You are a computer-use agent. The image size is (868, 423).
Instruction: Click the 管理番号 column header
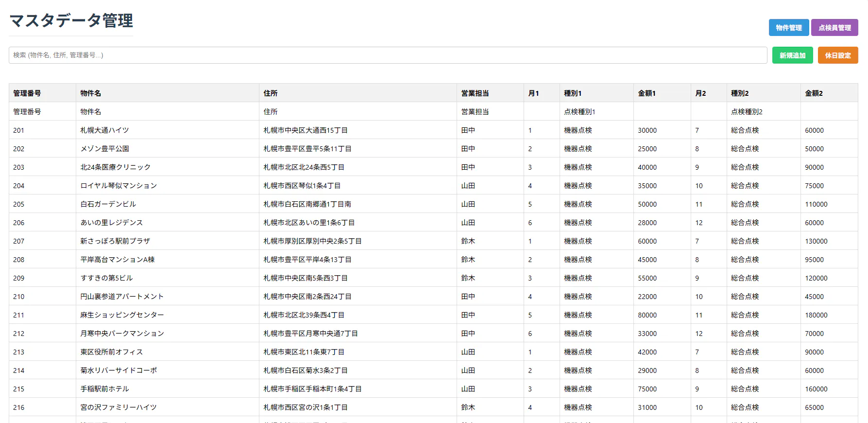click(27, 93)
